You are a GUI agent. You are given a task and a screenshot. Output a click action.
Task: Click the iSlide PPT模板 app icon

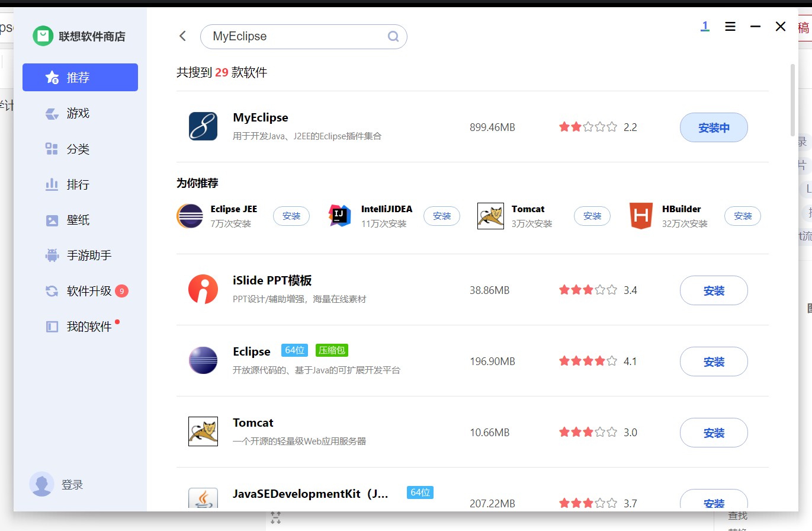[203, 289]
